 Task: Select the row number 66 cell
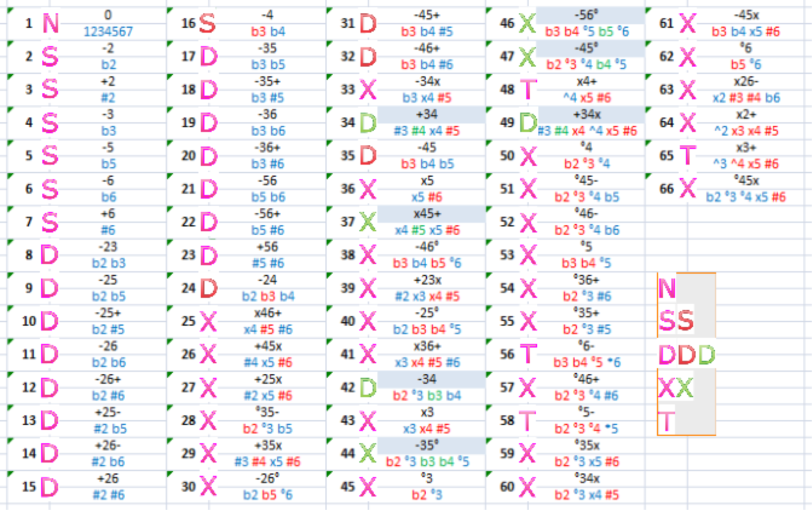pos(666,189)
